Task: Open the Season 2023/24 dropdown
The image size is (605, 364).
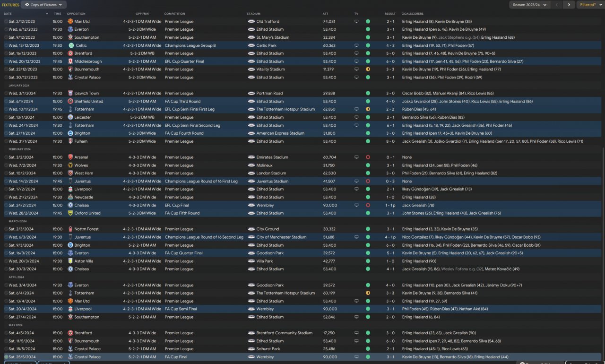Action: pos(530,5)
